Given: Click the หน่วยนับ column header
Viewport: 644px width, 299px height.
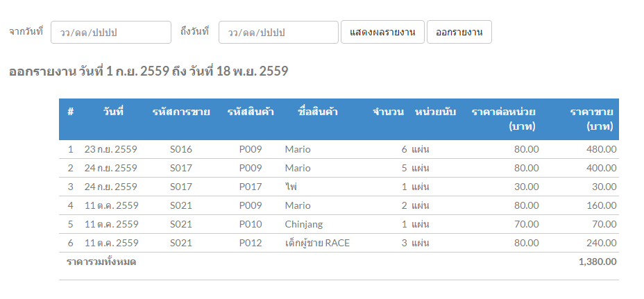Looking at the screenshot, I should click(x=435, y=112).
